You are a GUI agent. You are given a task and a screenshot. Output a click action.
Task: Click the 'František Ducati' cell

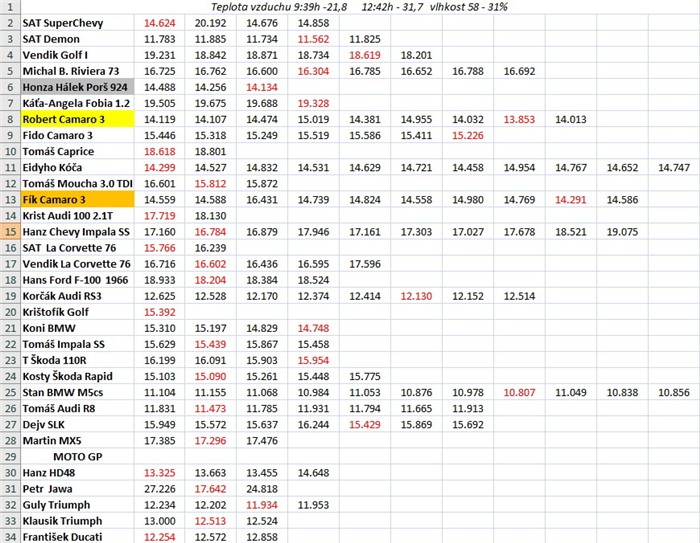tap(77, 537)
